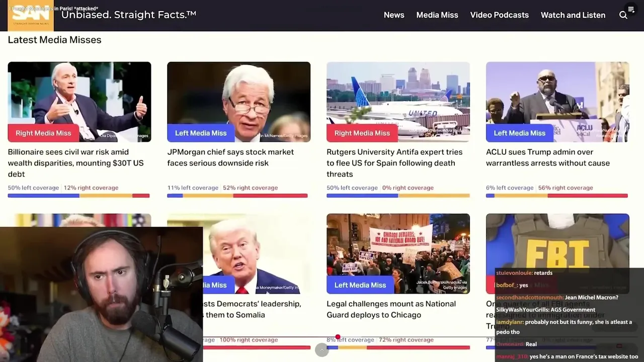The height and width of the screenshot is (362, 644).
Task: Click the red video progress marker
Action: pos(338,337)
